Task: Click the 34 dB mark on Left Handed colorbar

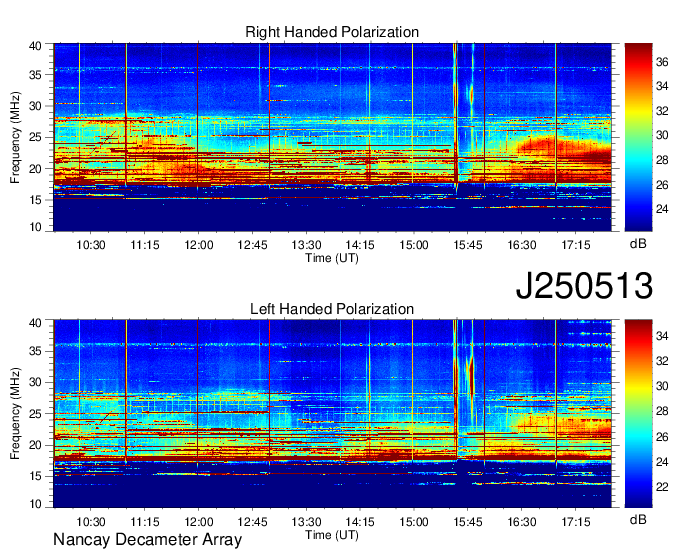Action: point(662,336)
